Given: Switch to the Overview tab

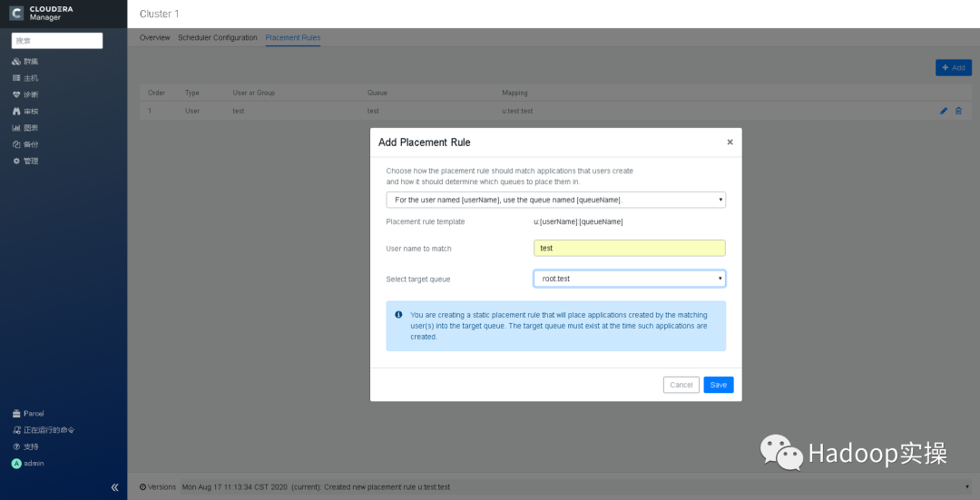Looking at the screenshot, I should 154,37.
